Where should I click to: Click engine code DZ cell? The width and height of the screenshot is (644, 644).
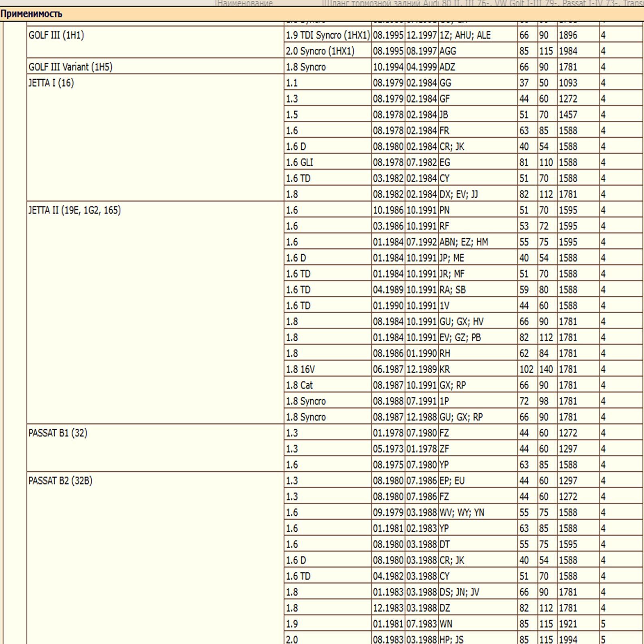tap(478, 608)
